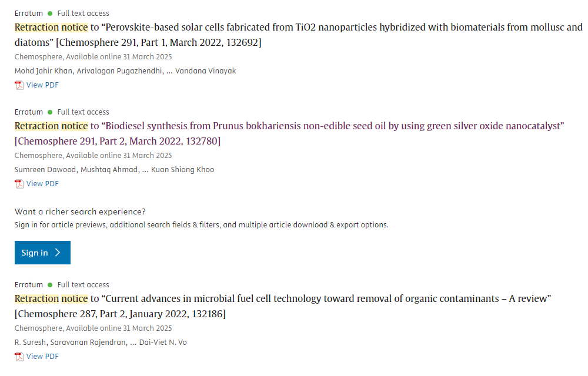This screenshot has height=376, width=588.
Task: Click PDF icon for Biodiesel synthesis article
Action: click(x=19, y=184)
